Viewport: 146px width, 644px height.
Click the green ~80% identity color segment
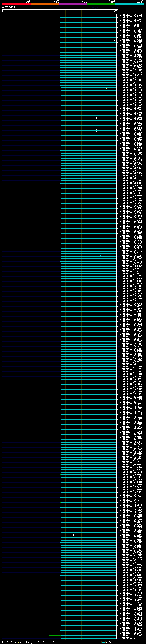click(x=101, y=4)
